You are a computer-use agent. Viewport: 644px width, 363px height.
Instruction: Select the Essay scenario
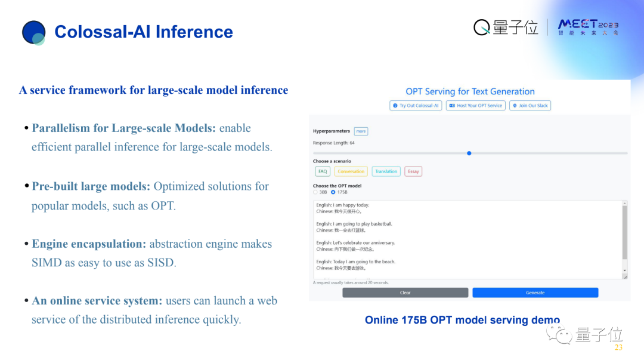pyautogui.click(x=413, y=171)
